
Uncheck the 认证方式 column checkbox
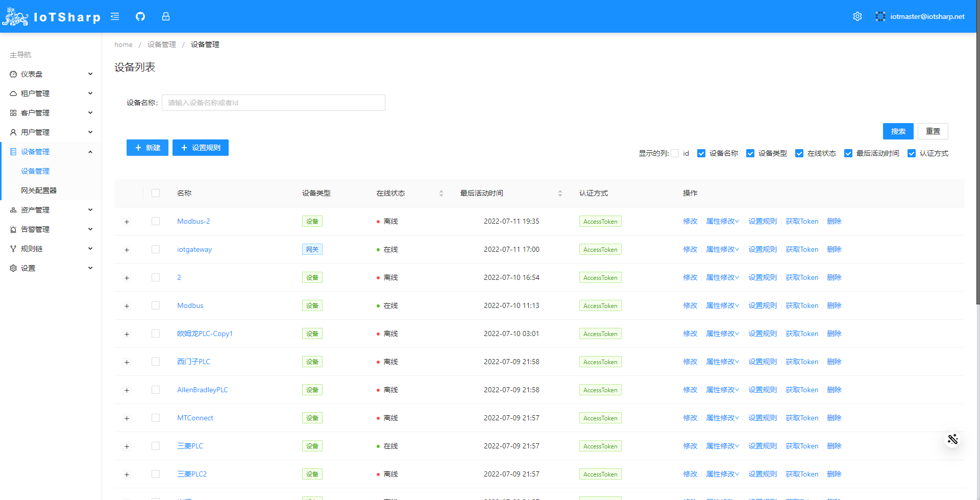[x=912, y=153]
